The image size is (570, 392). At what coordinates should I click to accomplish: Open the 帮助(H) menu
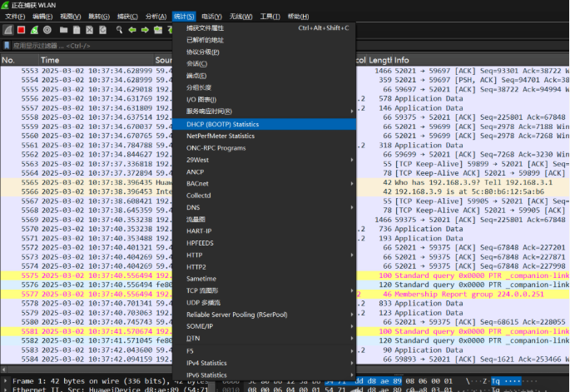[x=298, y=17]
